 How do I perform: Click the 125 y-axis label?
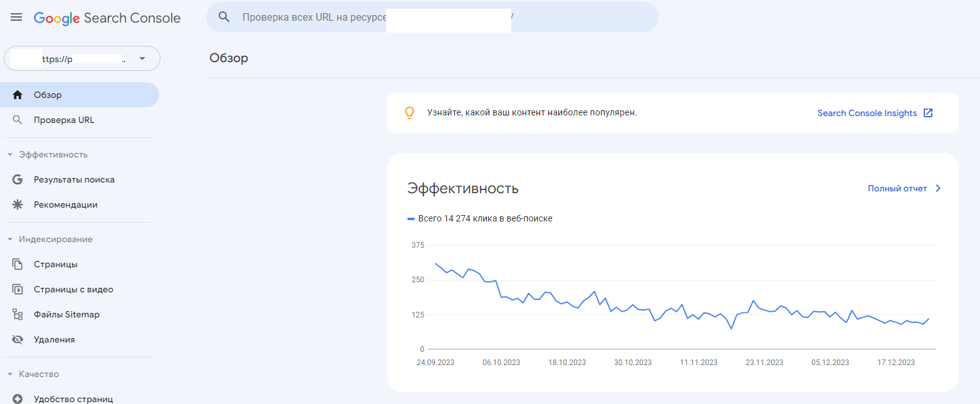418,314
